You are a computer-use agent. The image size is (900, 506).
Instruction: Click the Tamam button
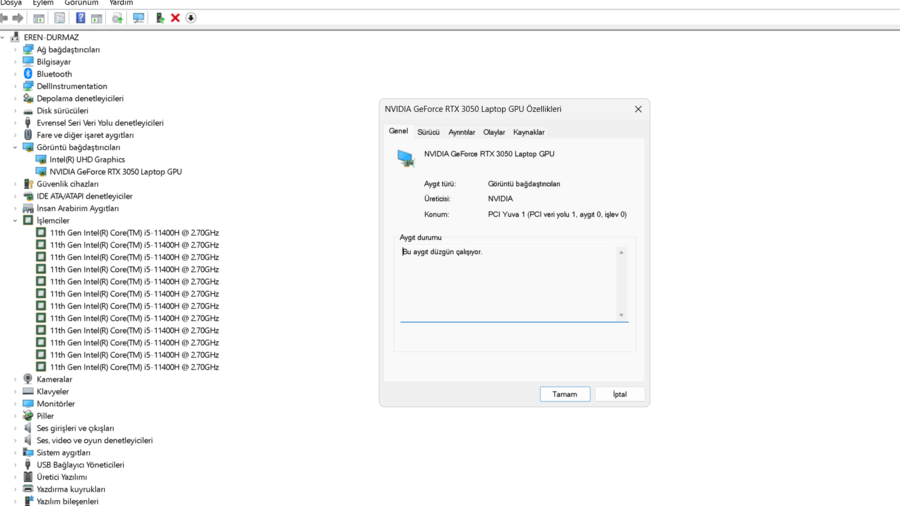(x=565, y=394)
